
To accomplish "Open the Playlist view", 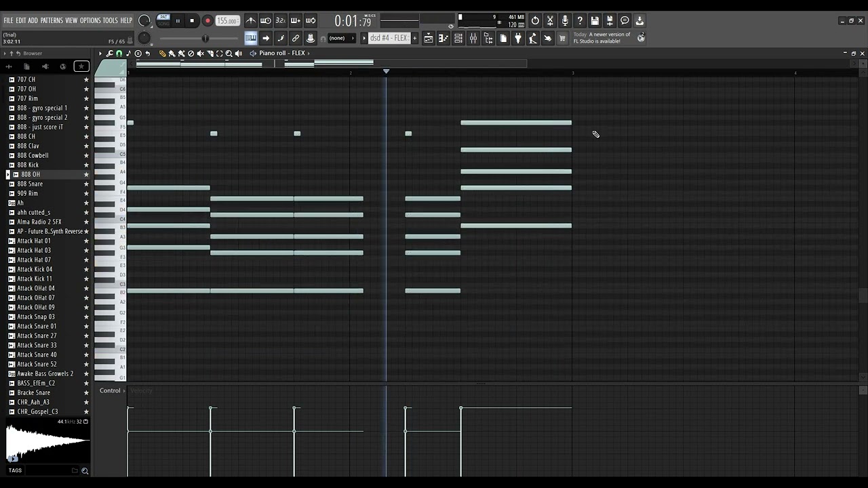I will (x=429, y=39).
